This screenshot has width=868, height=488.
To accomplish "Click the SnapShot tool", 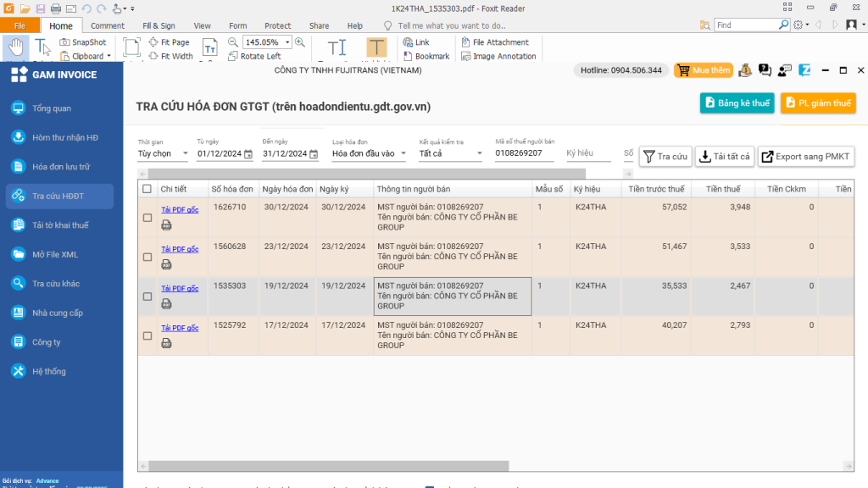I will [x=83, y=42].
